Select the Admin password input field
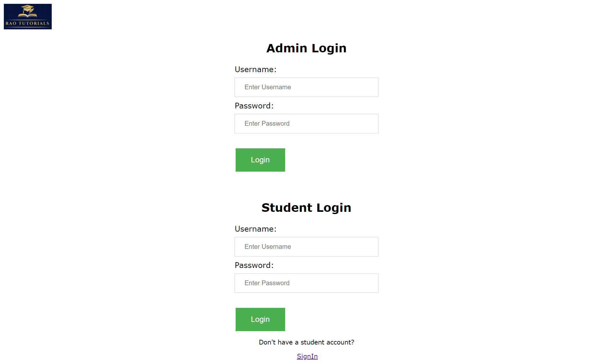The image size is (613, 364). point(306,123)
